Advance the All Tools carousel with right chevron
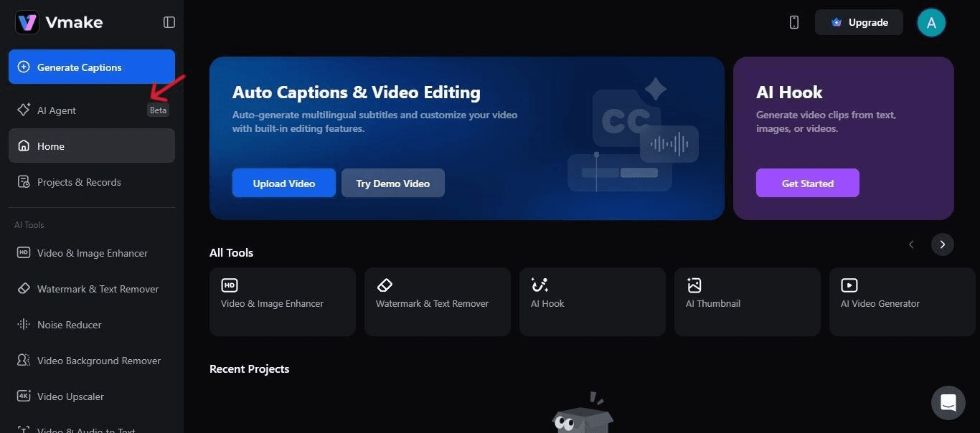This screenshot has width=980, height=433. 942,244
